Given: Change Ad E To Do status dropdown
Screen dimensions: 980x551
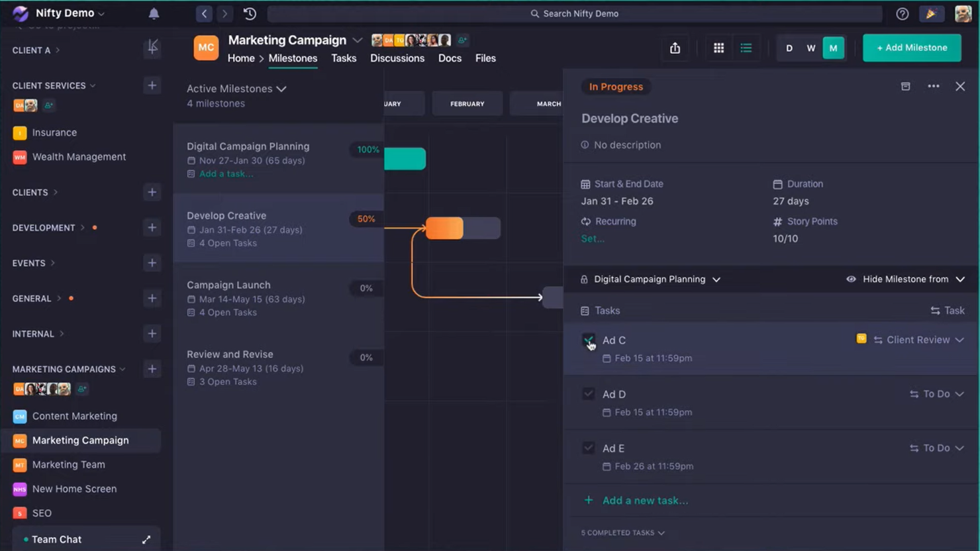Looking at the screenshot, I should 937,448.
